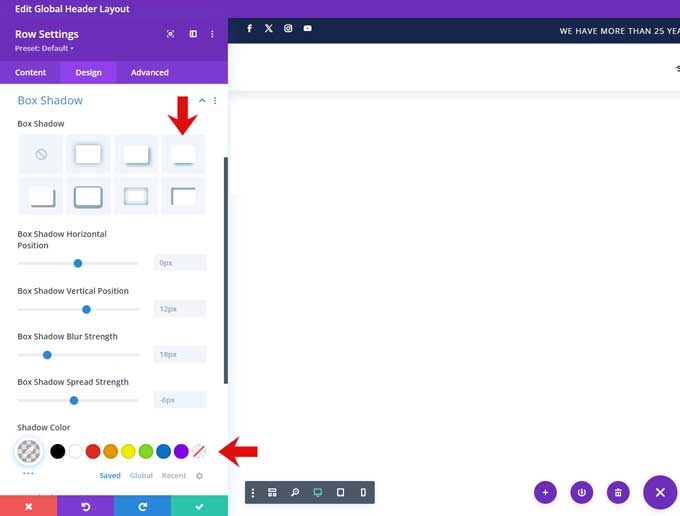
Task: Choose the orange shadow color swatch
Action: point(111,451)
